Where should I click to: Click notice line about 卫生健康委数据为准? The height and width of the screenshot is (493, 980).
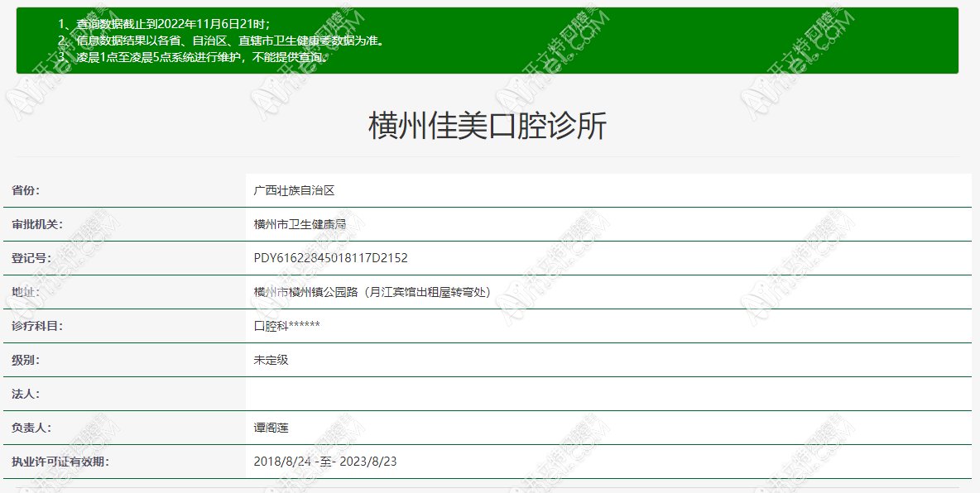pos(223,41)
